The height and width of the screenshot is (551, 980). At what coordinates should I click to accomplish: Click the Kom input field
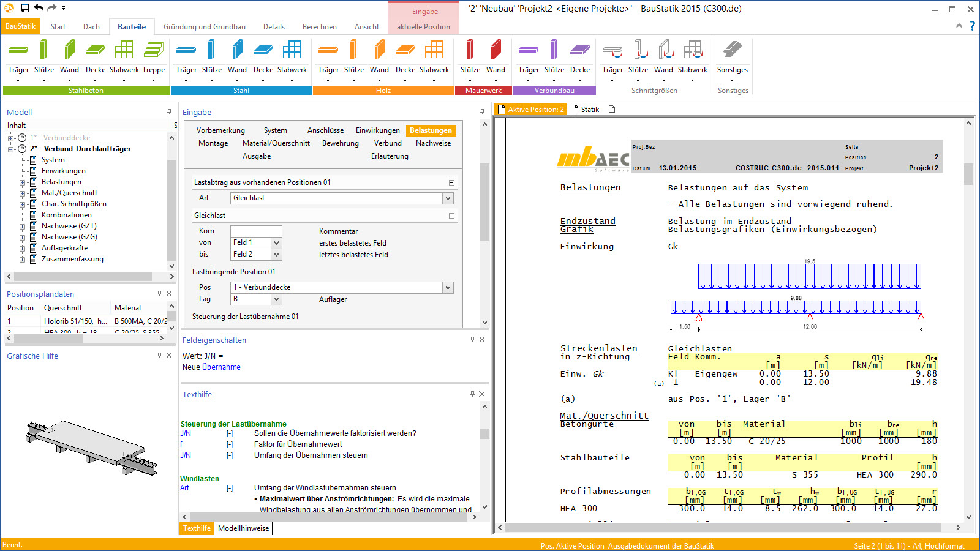(x=256, y=231)
